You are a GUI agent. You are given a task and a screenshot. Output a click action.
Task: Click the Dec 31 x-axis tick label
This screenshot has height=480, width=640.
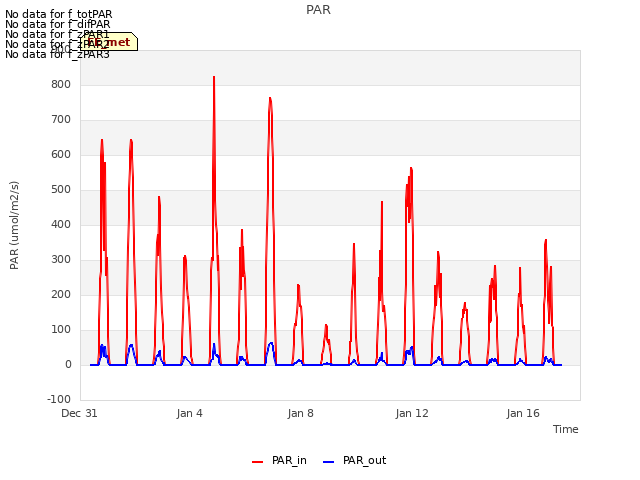click(79, 413)
